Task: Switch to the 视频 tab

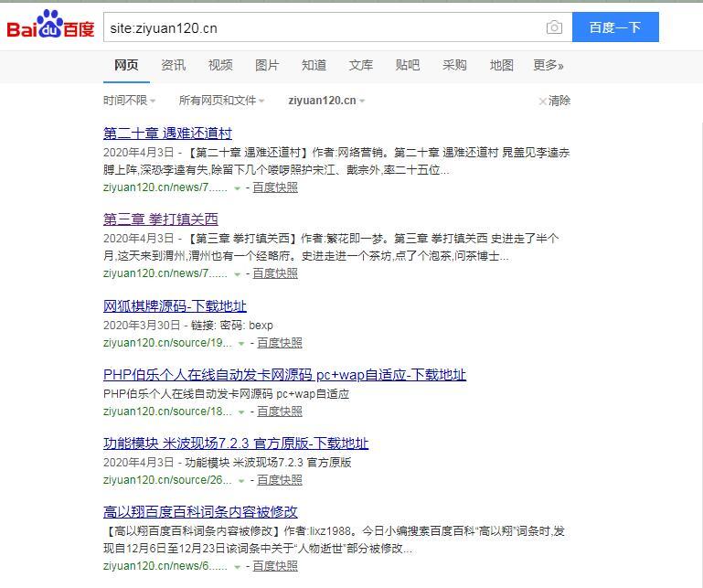Action: pos(220,66)
